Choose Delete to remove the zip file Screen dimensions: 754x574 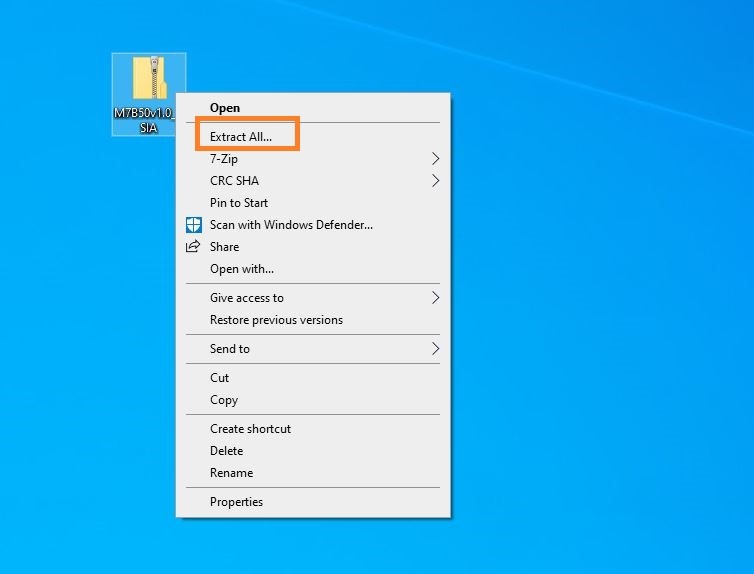coord(227,451)
